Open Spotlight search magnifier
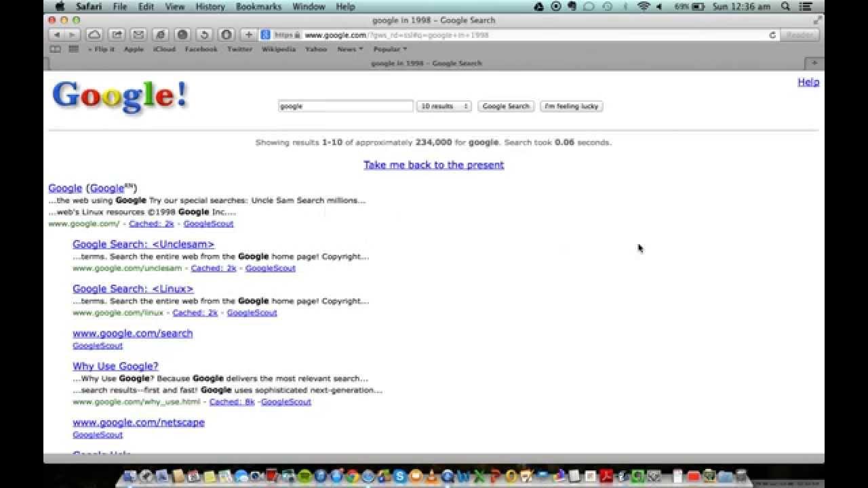 tap(785, 6)
